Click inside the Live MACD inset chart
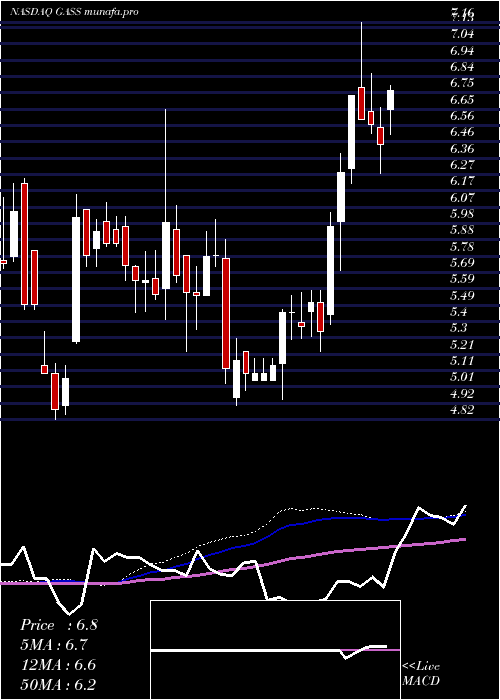The width and height of the screenshot is (500, 700). tap(275, 650)
